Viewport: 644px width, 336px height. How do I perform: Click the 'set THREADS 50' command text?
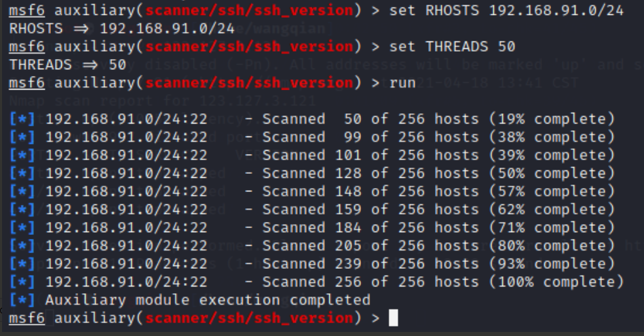pos(452,47)
